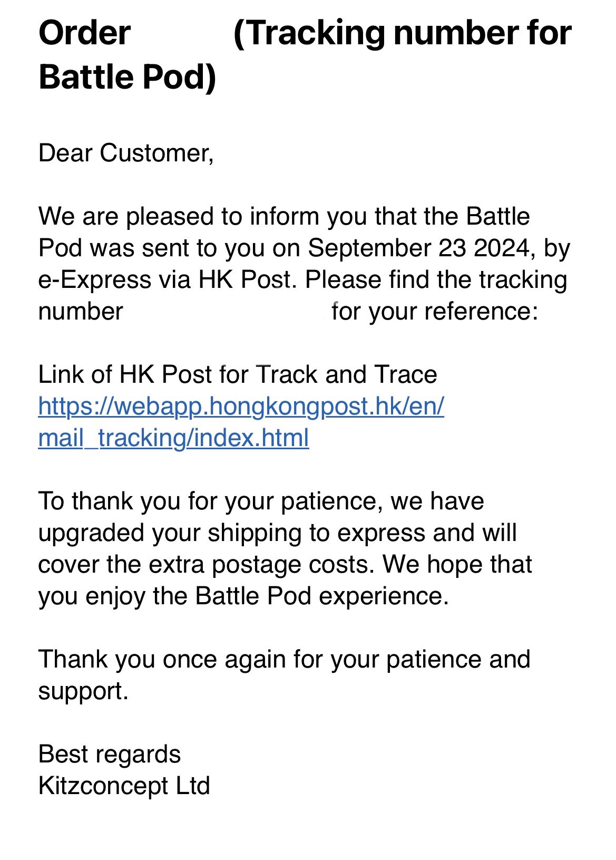Click 'Link of HK Post for Track and Trace'

pos(238,375)
